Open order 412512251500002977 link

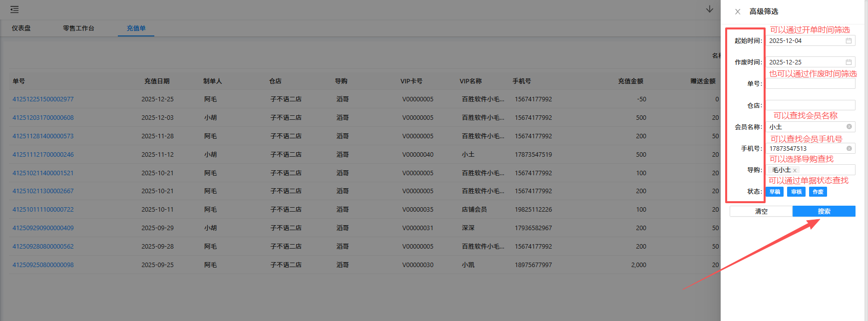(x=43, y=99)
